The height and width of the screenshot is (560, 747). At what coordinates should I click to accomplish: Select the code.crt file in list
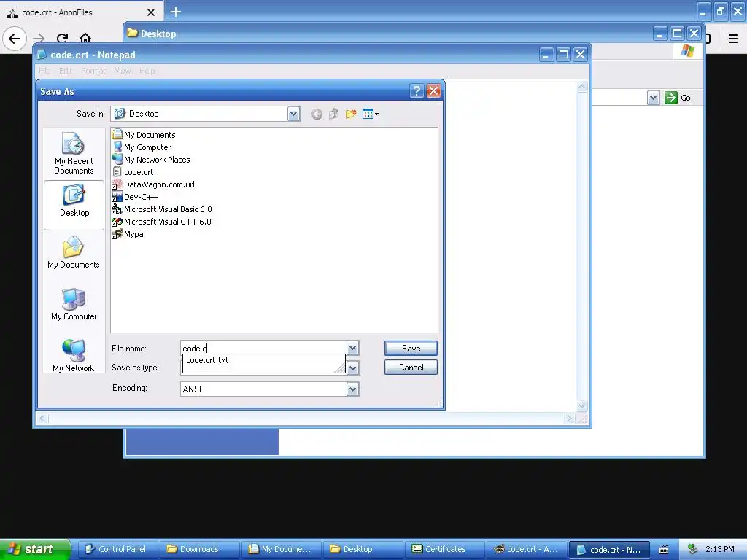133,172
